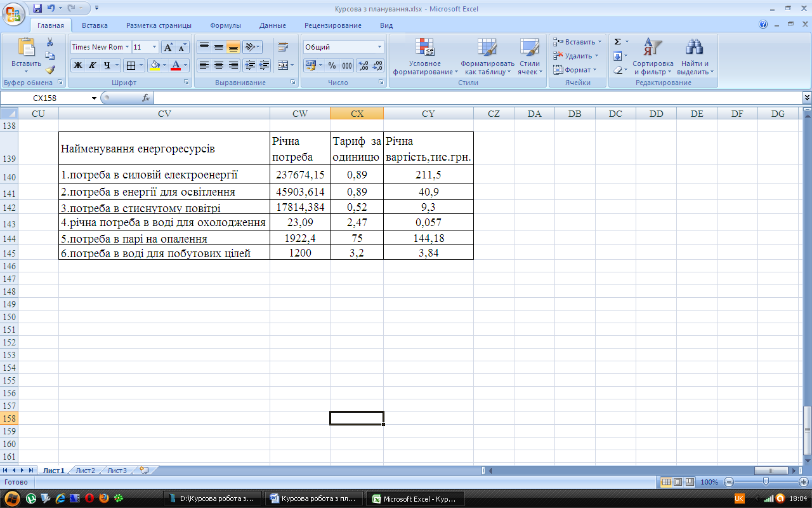The height and width of the screenshot is (508, 812).
Task: Switch to Page Layout view in status bar
Action: tap(678, 482)
